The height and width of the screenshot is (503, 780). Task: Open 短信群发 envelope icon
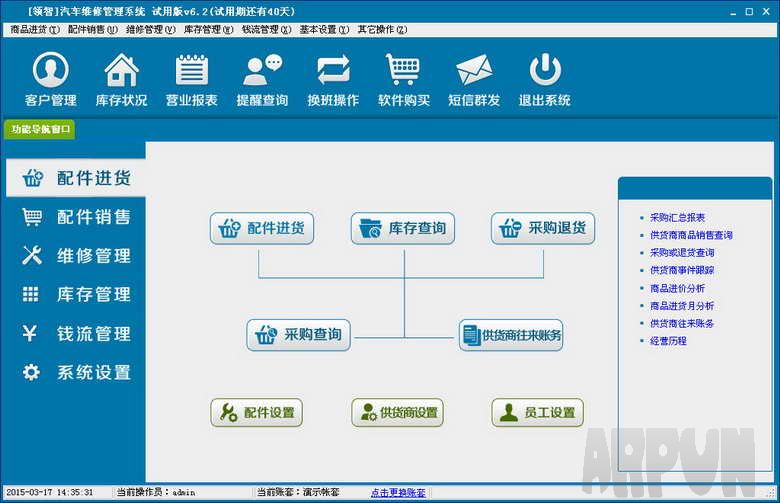[474, 80]
